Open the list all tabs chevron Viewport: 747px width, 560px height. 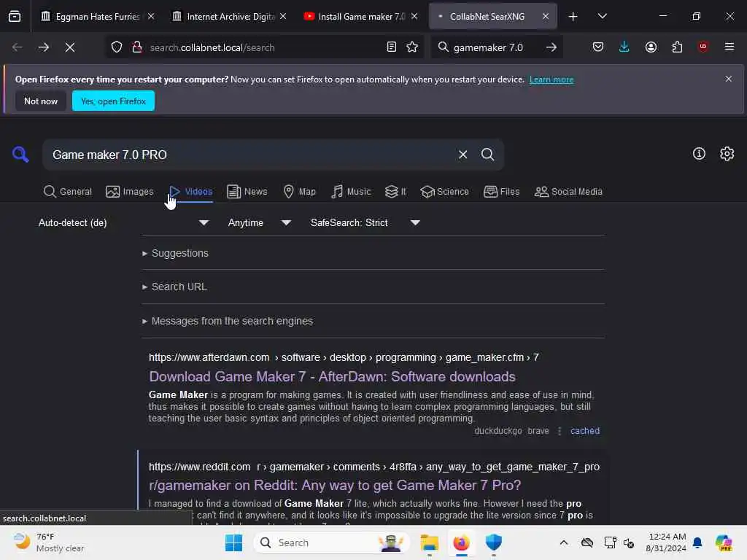pyautogui.click(x=602, y=16)
